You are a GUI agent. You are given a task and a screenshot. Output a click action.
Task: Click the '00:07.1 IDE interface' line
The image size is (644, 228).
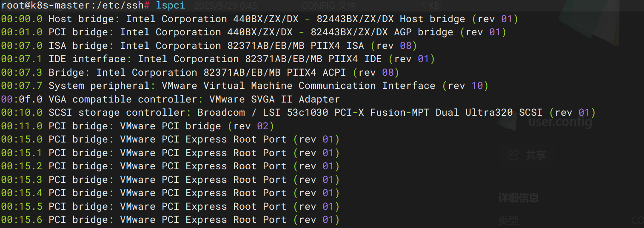(218, 59)
